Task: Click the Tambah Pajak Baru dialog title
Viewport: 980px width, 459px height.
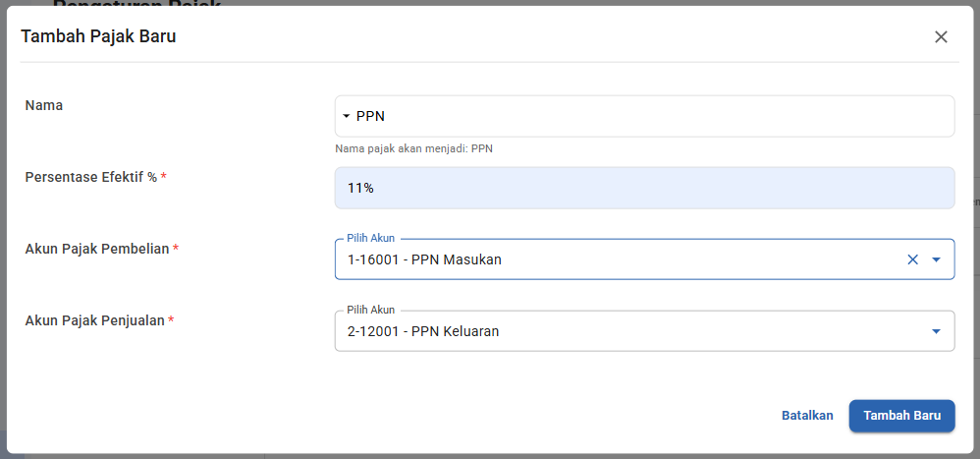Action: (x=98, y=37)
